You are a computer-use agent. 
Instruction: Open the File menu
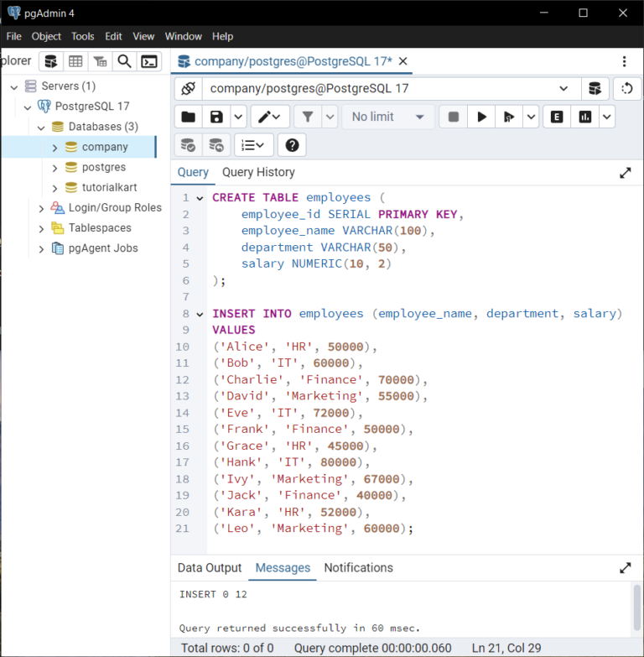[13, 36]
